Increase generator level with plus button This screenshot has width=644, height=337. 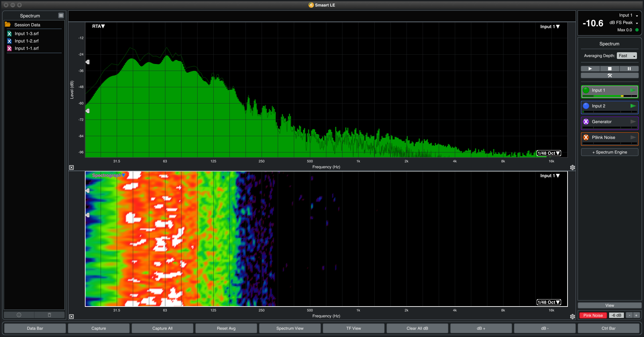[x=636, y=315]
